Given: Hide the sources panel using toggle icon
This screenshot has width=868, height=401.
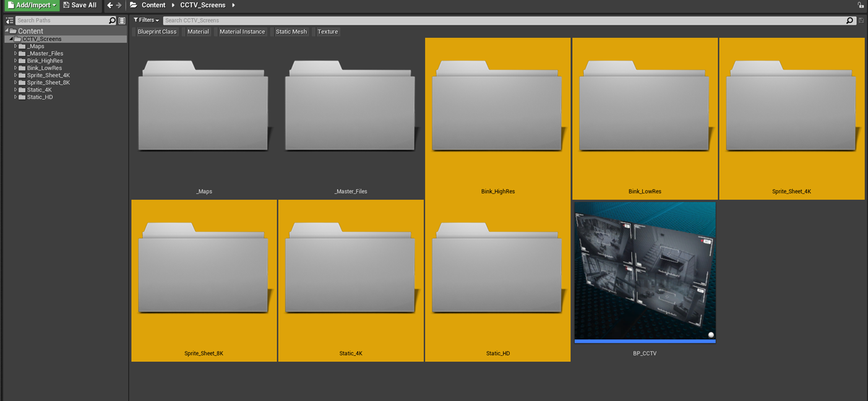Looking at the screenshot, I should (9, 20).
